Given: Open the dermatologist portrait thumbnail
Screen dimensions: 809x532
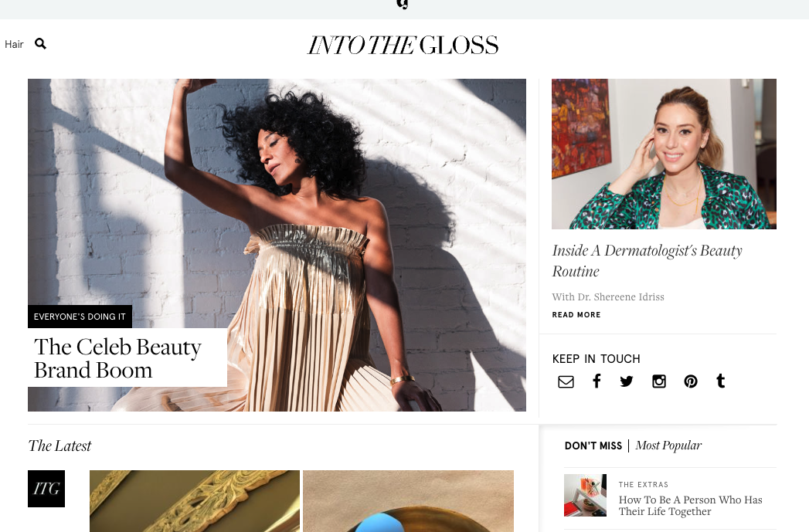Looking at the screenshot, I should click(x=664, y=154).
